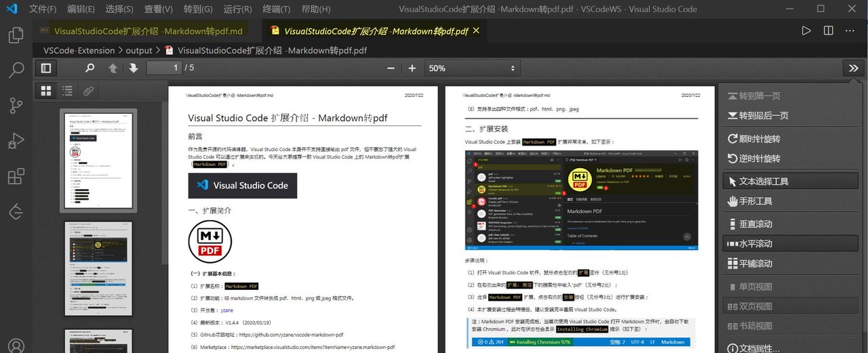Rotate counterclockwise with 逆时针旋转
This screenshot has width=868, height=353.
[791, 158]
